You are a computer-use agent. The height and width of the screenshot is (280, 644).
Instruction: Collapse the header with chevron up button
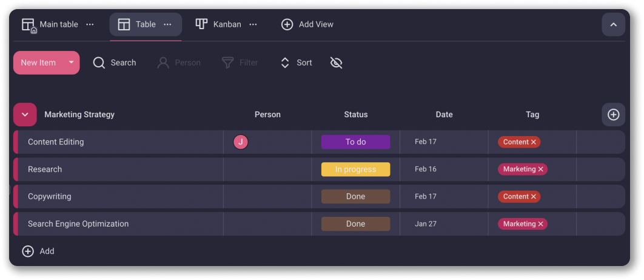click(x=613, y=25)
